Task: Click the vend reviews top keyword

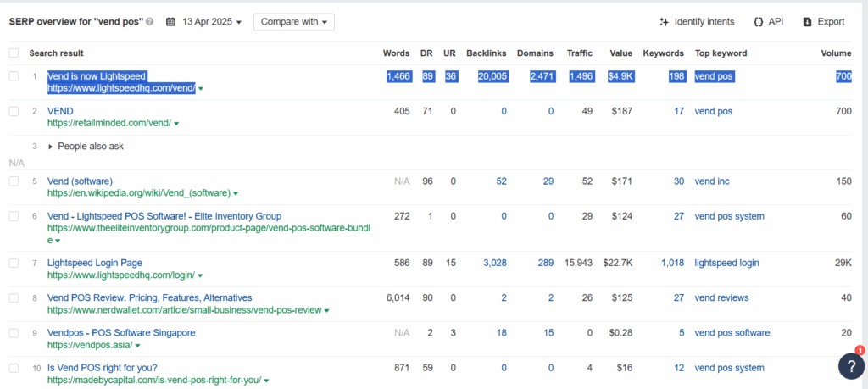Action: (722, 297)
